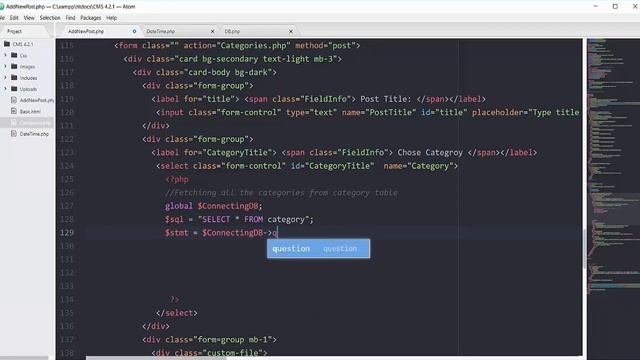This screenshot has height=360, width=640.
Task: Click the Atom icon in title bar
Action: point(2,7)
